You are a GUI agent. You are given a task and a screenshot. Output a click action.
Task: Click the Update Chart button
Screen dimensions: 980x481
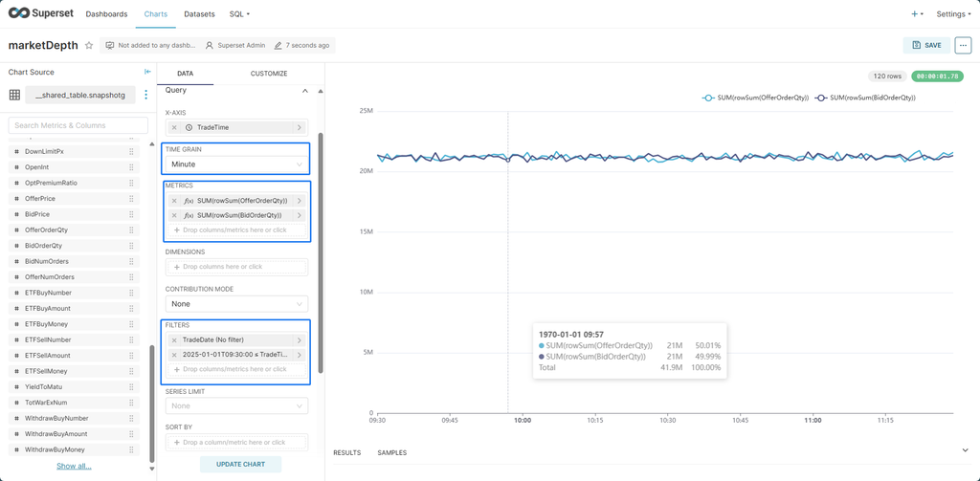240,464
